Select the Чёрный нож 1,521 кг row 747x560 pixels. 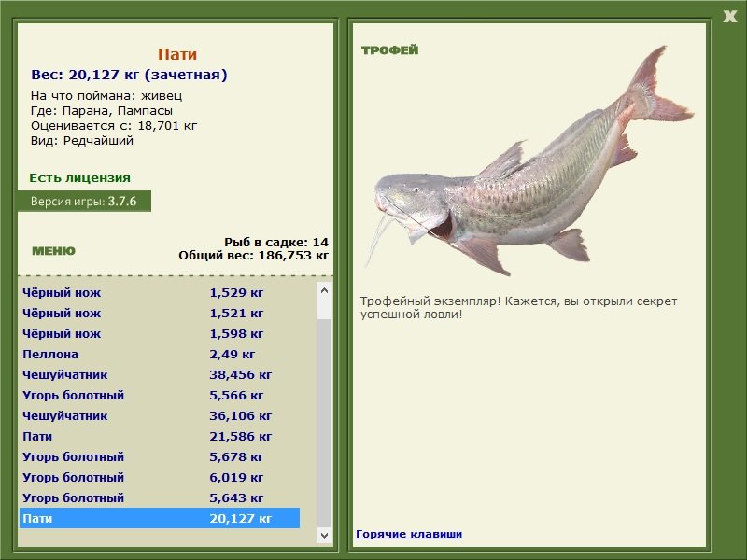tap(160, 313)
